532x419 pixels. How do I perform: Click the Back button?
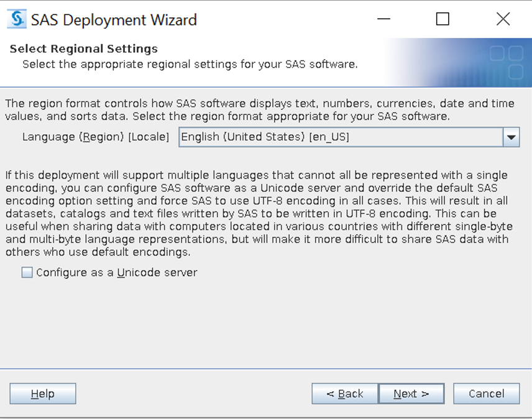[x=345, y=394]
